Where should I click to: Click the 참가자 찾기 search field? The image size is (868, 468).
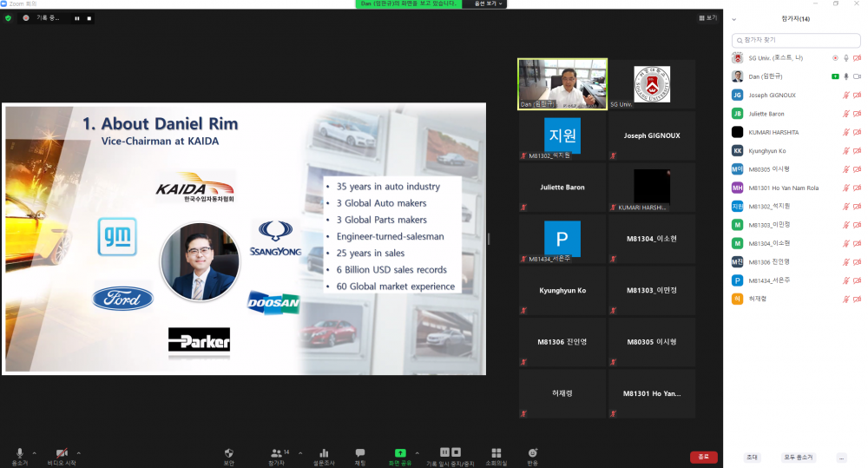coord(796,41)
